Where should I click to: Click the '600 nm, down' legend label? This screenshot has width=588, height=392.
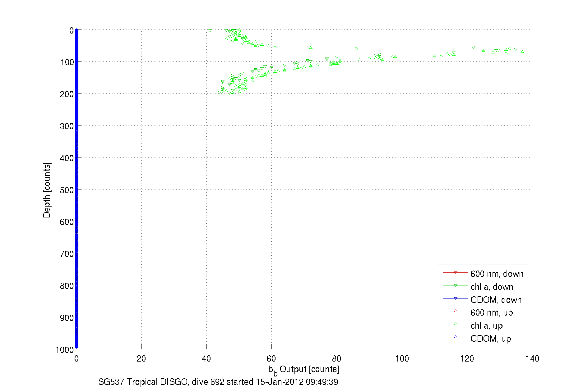[497, 274]
